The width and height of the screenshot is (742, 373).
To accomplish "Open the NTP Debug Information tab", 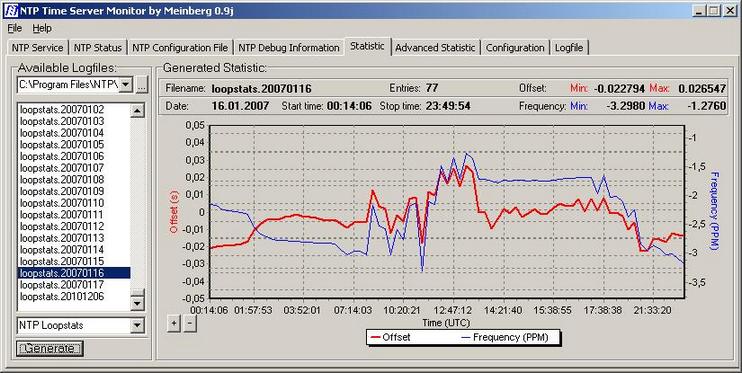I will tap(289, 48).
